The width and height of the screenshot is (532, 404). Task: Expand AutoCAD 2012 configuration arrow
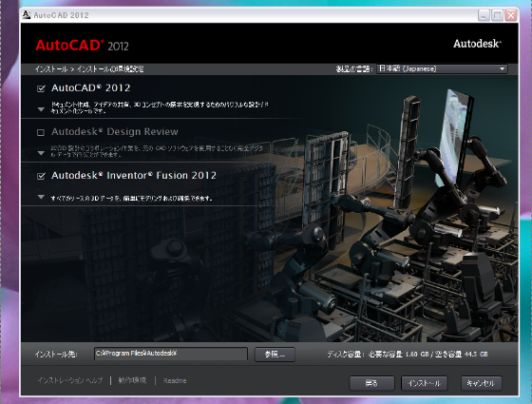pyautogui.click(x=41, y=109)
